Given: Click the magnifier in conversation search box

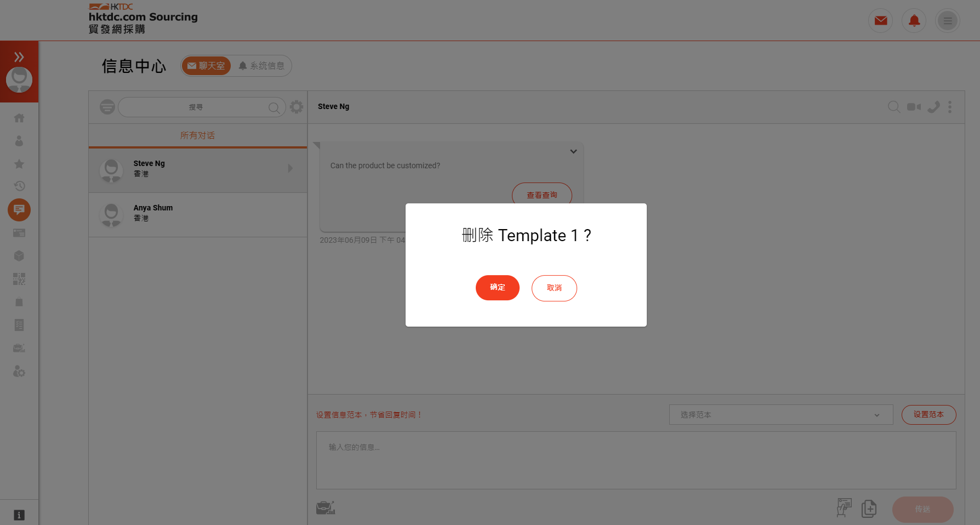Looking at the screenshot, I should (x=274, y=107).
